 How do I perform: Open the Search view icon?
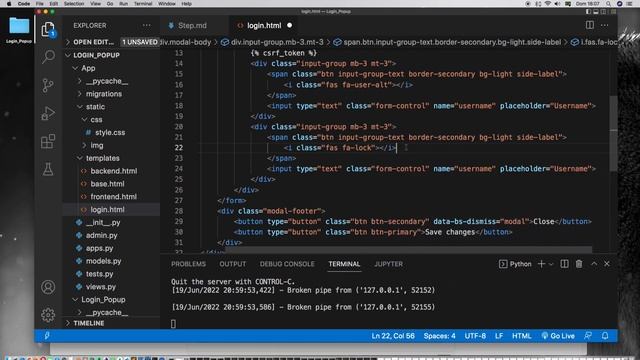[x=48, y=57]
